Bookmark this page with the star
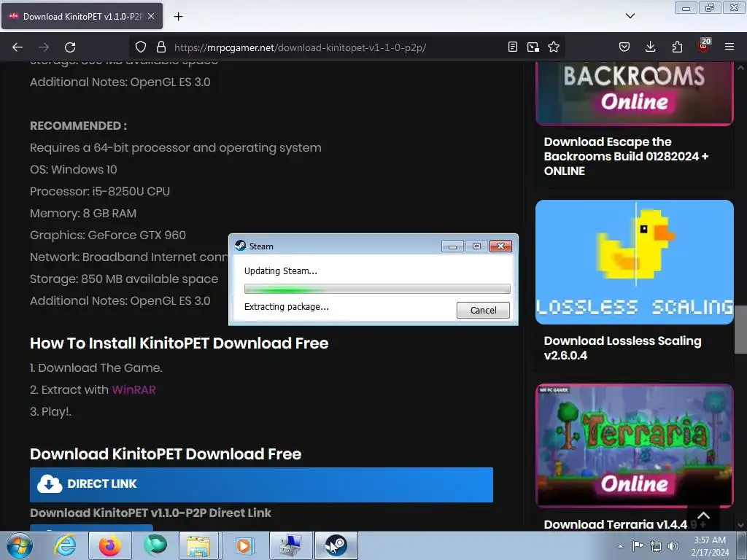Viewport: 747px width, 560px height. (x=554, y=47)
